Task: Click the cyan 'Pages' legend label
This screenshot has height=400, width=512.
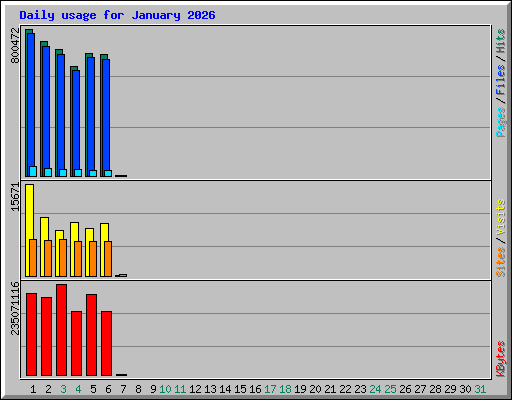Action: (500, 122)
